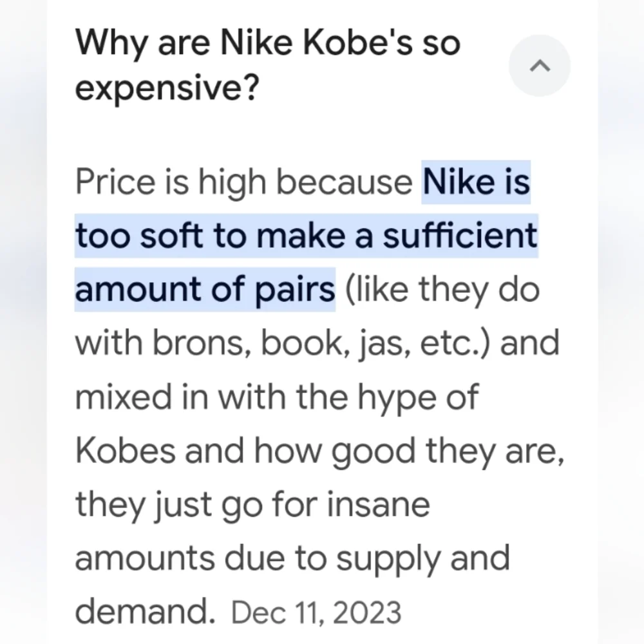Click the highlighted "too soft to make a sufficient" line
644x644 pixels.
tap(306, 236)
